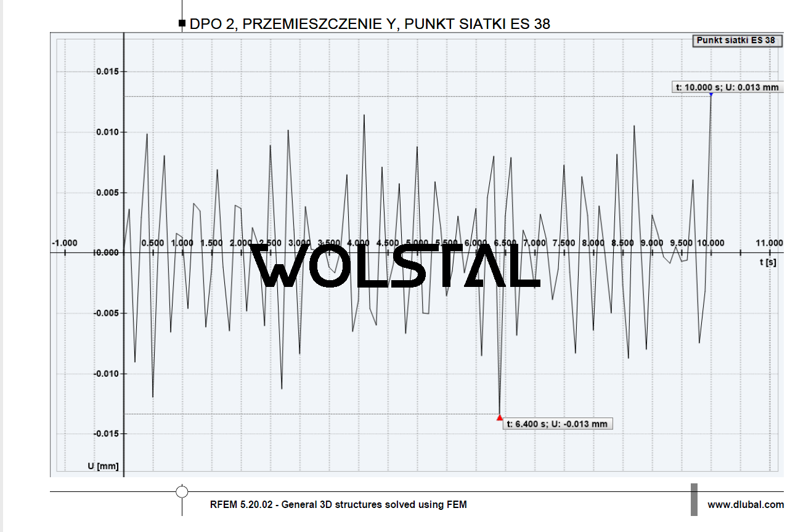Image resolution: width=806 pixels, height=532 pixels.
Task: Click the 0.010 tick on the Y axis
Action: [x=108, y=132]
